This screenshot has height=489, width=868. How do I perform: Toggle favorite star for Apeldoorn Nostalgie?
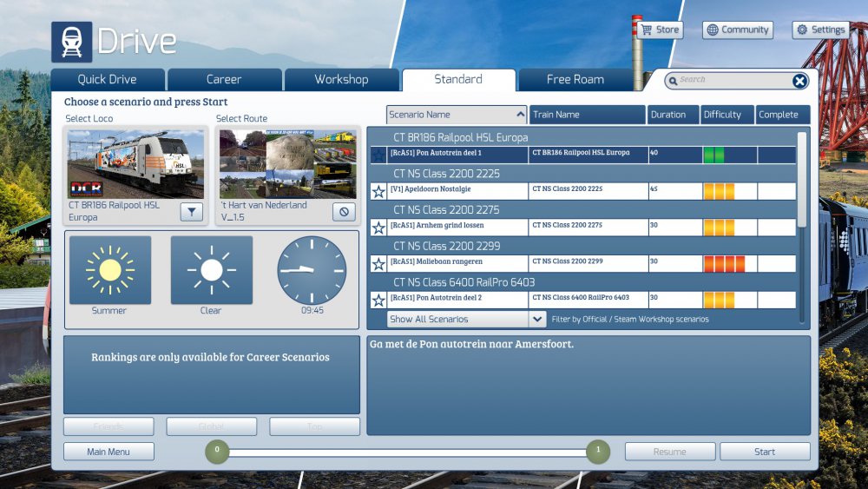click(378, 191)
